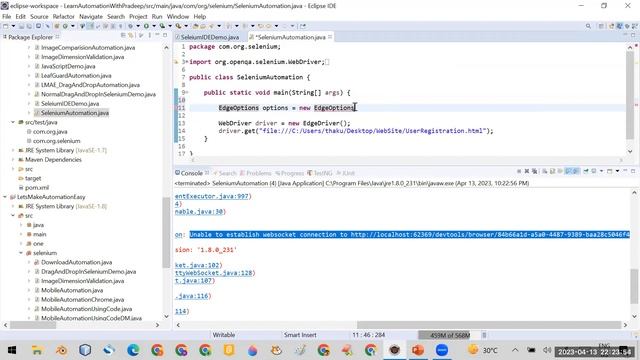Open the Project menu

(x=138, y=16)
